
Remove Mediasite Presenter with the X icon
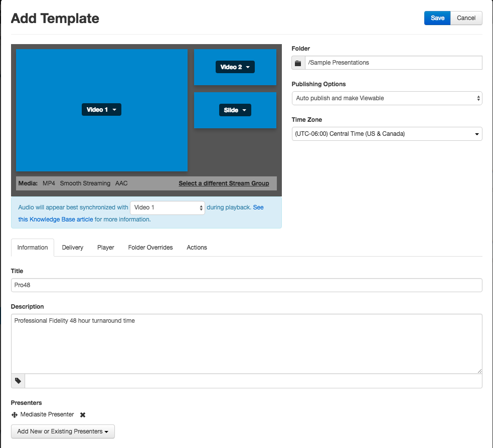tap(83, 415)
